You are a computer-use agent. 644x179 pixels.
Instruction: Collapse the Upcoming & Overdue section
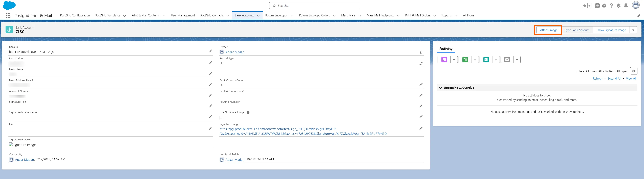coord(440,88)
